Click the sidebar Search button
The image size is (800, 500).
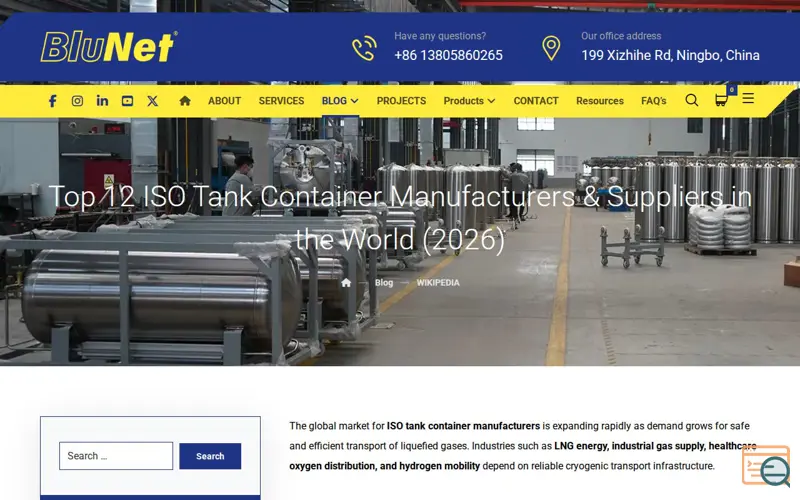click(210, 456)
